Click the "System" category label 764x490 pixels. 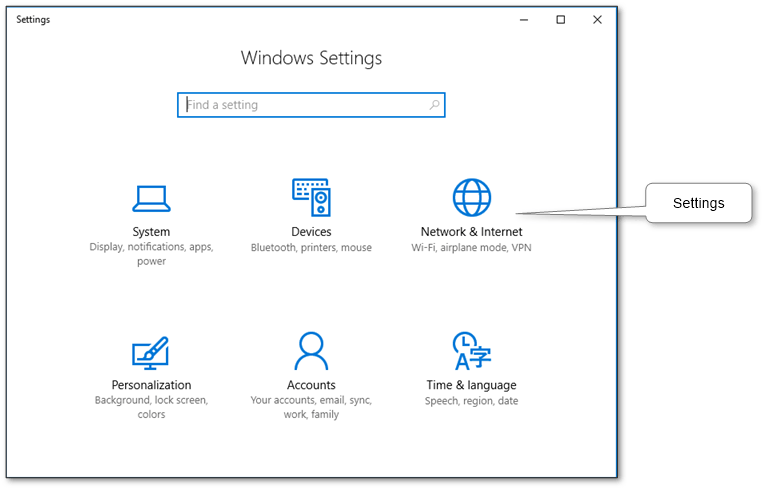tap(151, 232)
